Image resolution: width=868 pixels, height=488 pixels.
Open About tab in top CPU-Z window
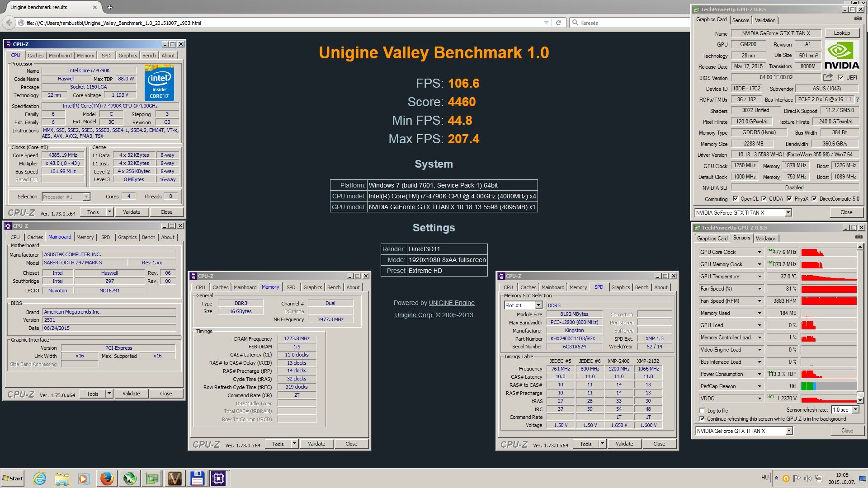tap(168, 56)
